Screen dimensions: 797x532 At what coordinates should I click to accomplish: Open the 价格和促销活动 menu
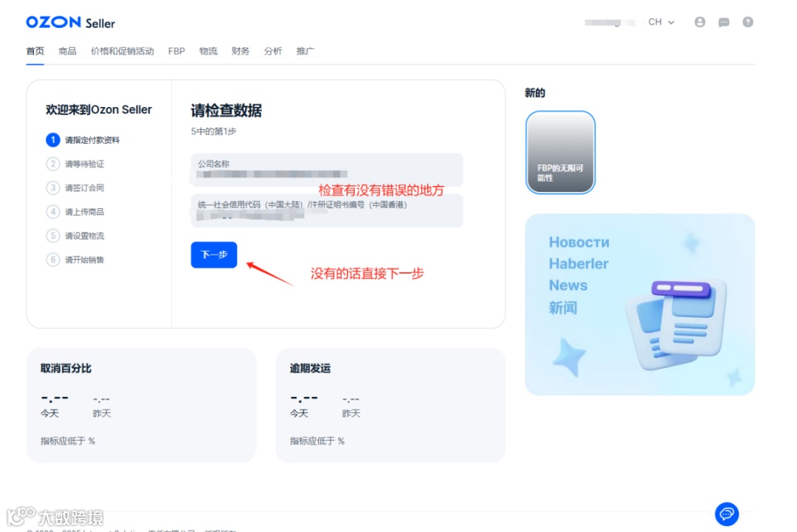coord(122,51)
